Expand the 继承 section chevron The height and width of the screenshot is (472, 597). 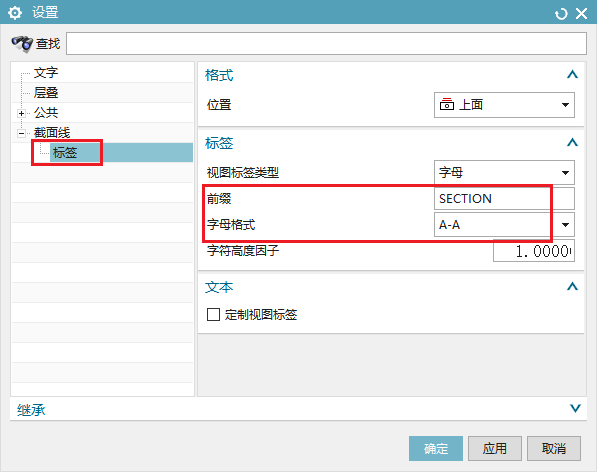click(x=575, y=408)
